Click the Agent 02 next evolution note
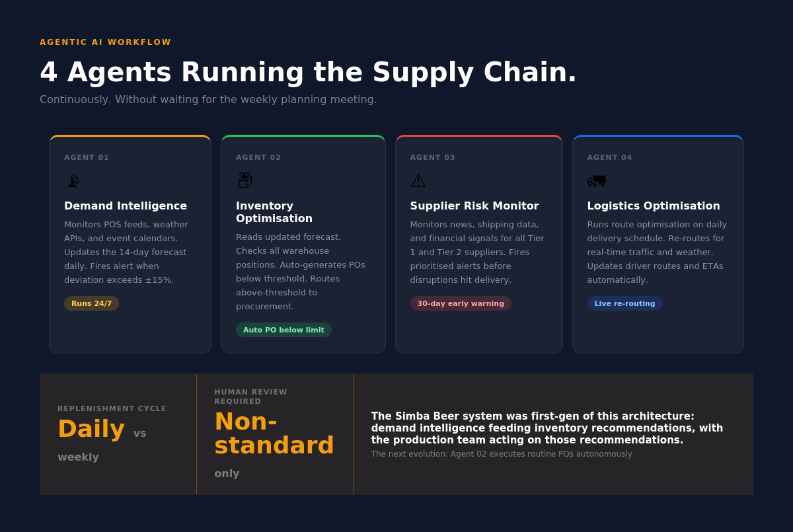This screenshot has height=532, width=793. click(x=502, y=454)
